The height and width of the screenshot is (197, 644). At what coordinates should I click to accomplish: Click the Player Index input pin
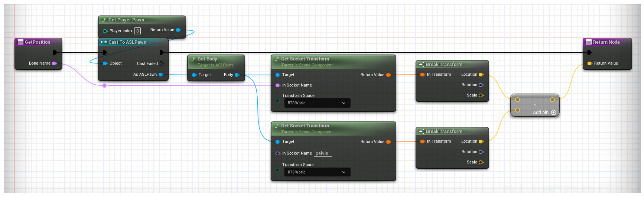pos(105,31)
